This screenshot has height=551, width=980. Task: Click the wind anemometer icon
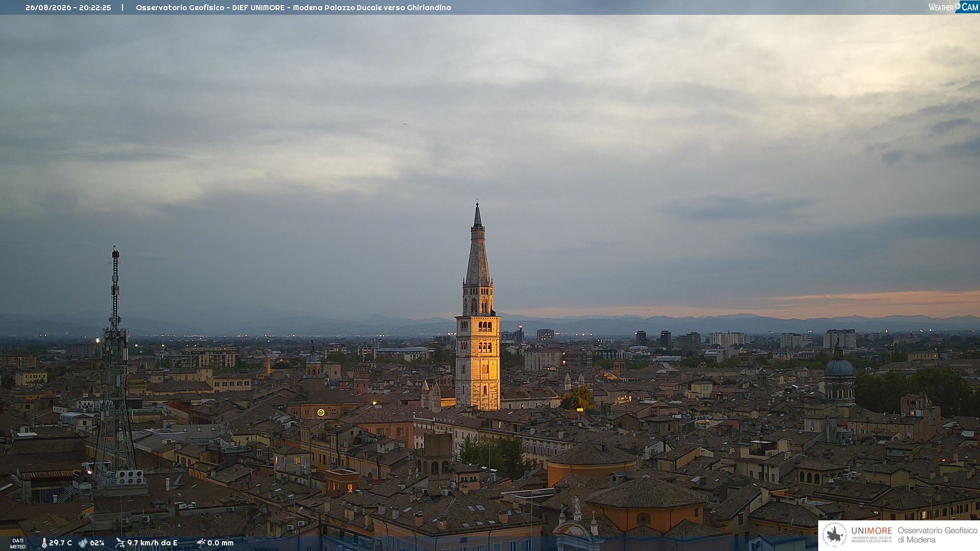pyautogui.click(x=120, y=543)
